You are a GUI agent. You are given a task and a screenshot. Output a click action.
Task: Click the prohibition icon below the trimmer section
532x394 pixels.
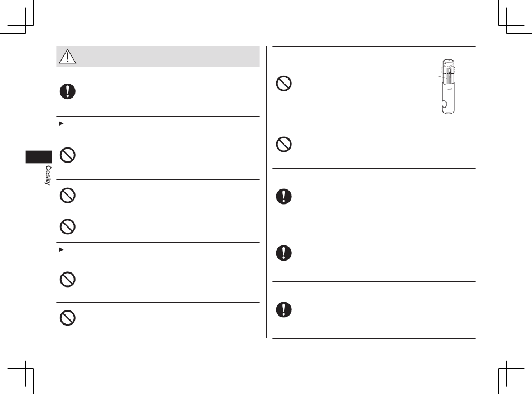point(284,145)
